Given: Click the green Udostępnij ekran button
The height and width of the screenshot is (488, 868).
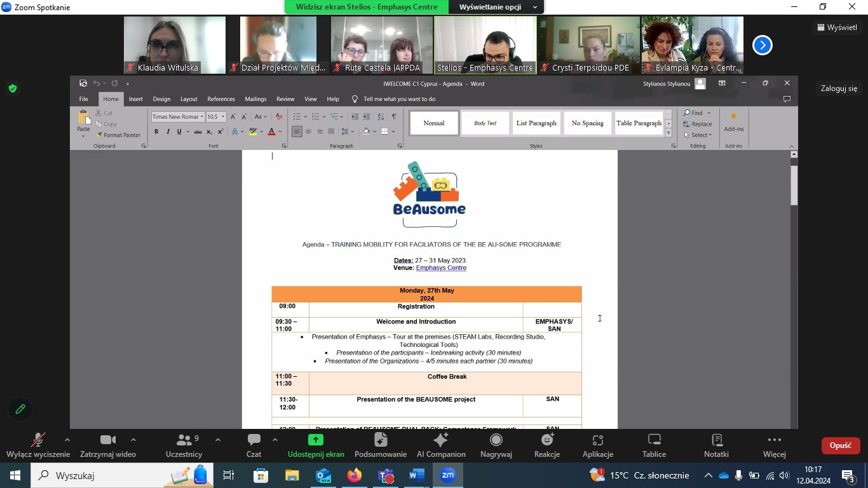Looking at the screenshot, I should point(316,446).
